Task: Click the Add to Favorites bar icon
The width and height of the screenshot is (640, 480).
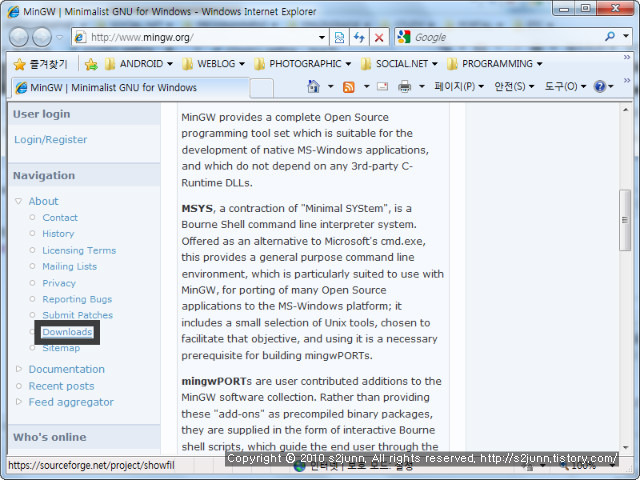Action: coord(91,64)
